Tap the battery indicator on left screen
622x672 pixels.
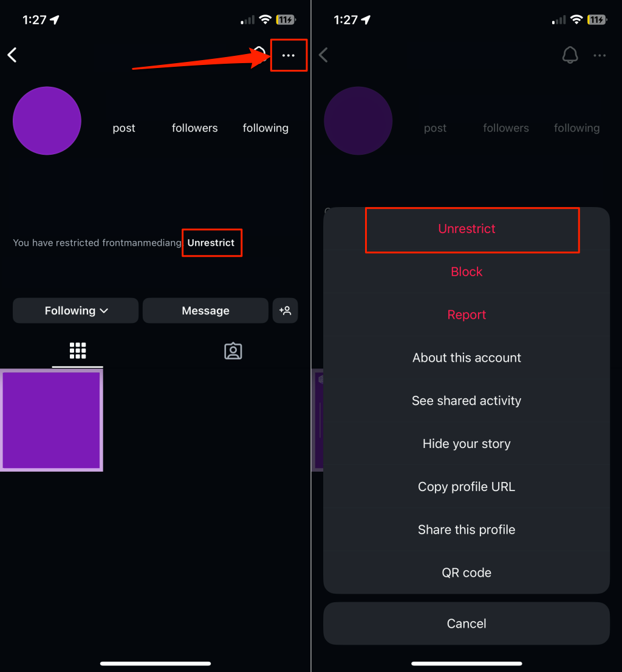click(x=285, y=19)
